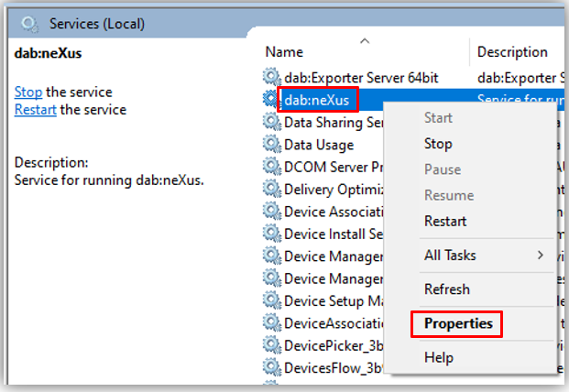
Task: Click the gear icon beside DCOM Server Process
Action: pyautogui.click(x=272, y=167)
